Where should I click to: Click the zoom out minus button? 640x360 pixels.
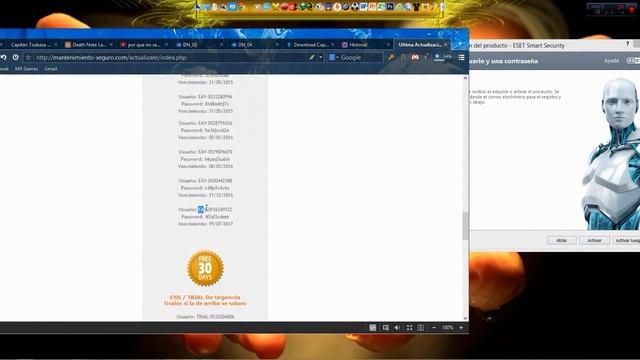coord(434,327)
